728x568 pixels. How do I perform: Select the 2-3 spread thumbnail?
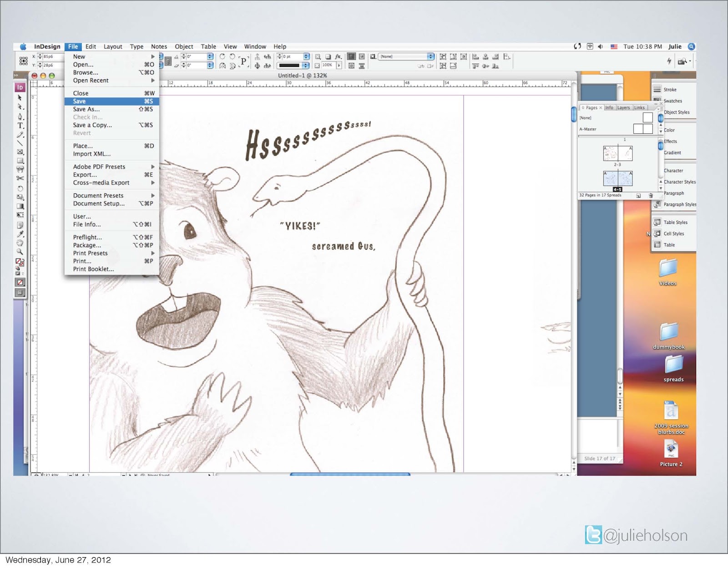click(617, 153)
